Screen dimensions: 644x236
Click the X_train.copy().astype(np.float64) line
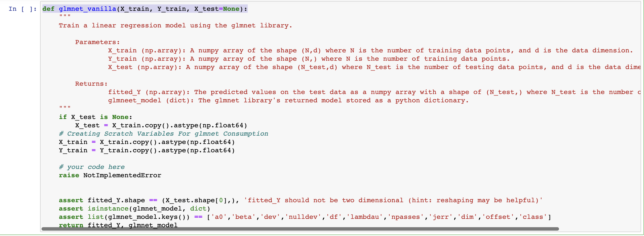146,142
